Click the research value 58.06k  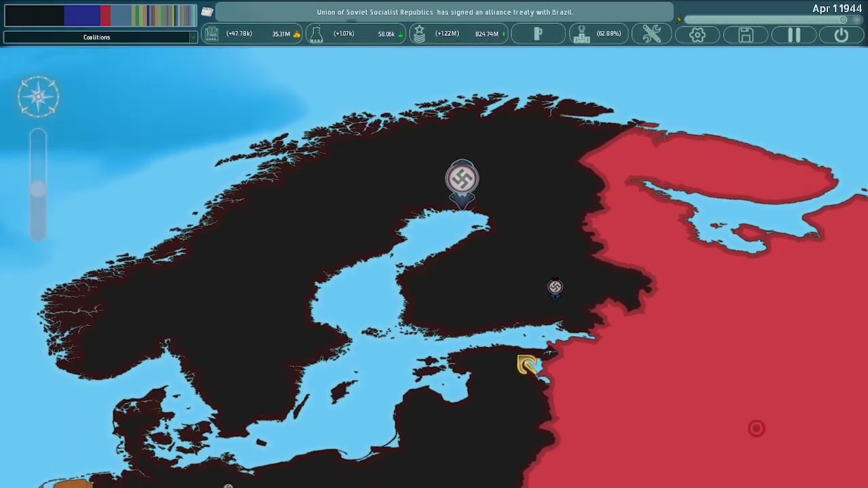pyautogui.click(x=386, y=34)
